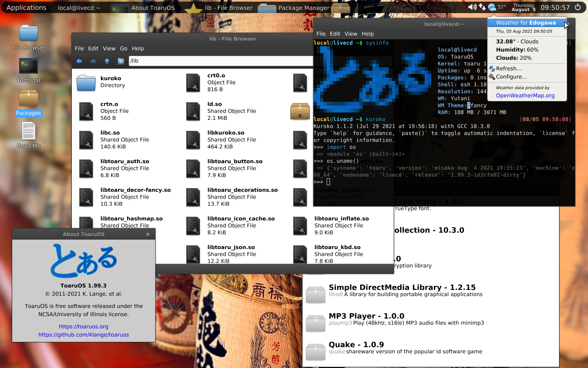Click the volume icon in the panel
This screenshot has width=588, height=368.
[472, 7]
